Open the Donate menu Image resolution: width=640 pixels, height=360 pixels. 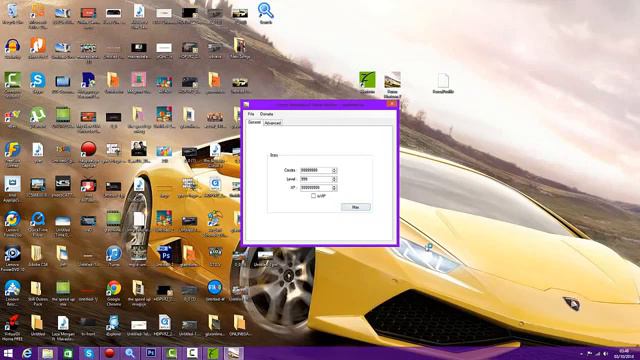[x=267, y=114]
